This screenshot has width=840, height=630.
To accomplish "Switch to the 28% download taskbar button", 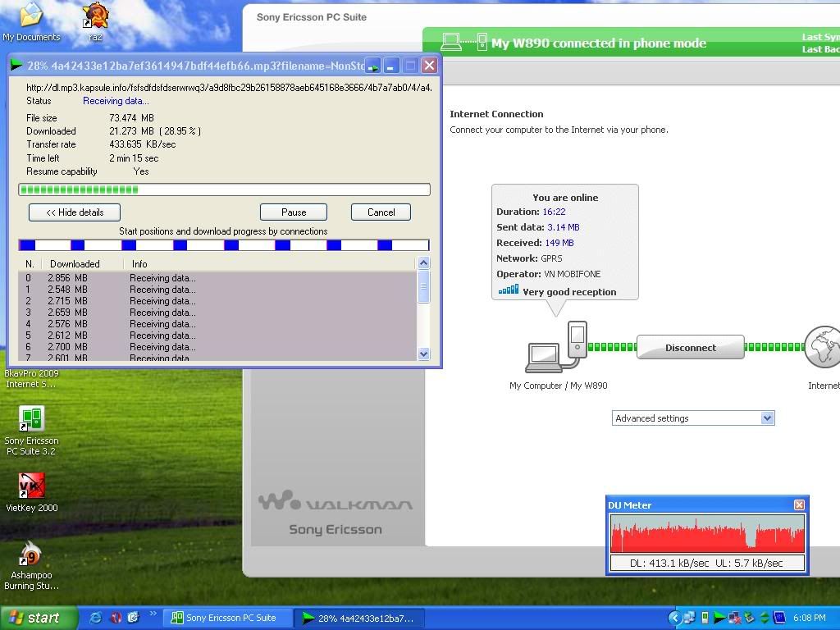I will coord(359,618).
